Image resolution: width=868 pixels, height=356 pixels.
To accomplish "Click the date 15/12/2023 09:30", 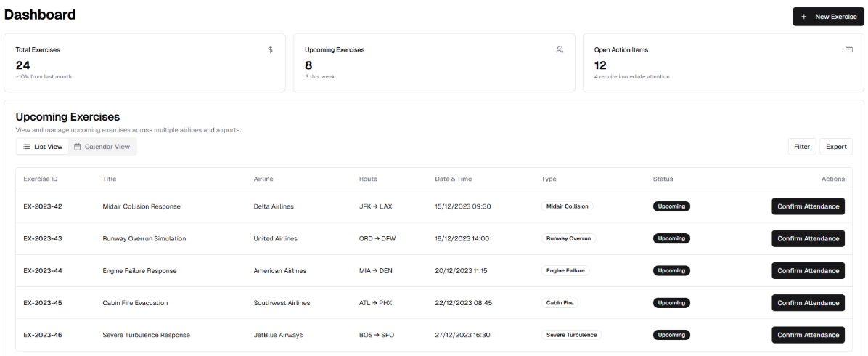I will (463, 206).
